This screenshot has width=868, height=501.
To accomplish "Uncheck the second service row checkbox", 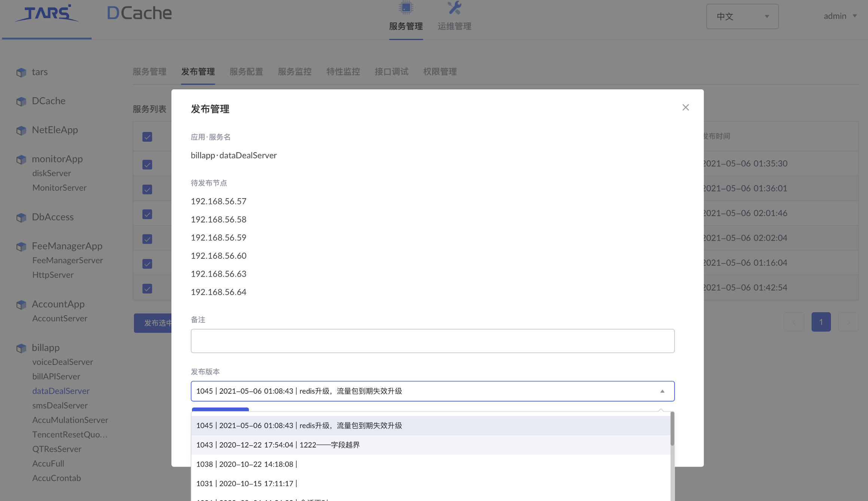I will [x=147, y=164].
